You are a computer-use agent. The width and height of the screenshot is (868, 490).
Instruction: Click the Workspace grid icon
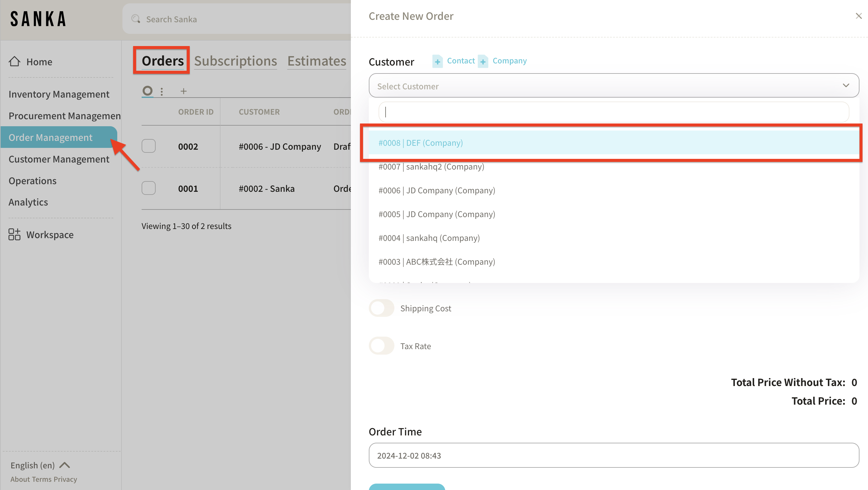click(14, 234)
